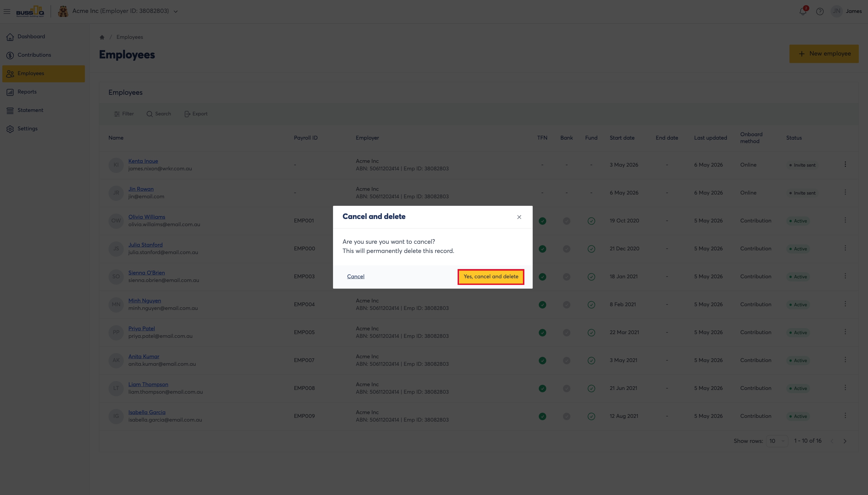Image resolution: width=868 pixels, height=495 pixels.
Task: Confirm with Yes, cancel and delete button
Action: point(491,277)
